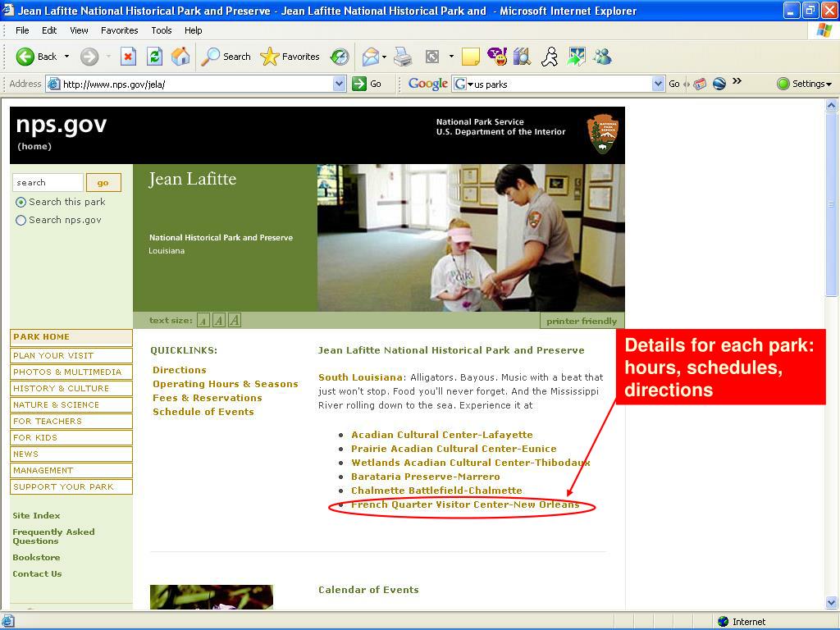The width and height of the screenshot is (840, 630).
Task: Open the History clock icon
Action: coord(340,57)
